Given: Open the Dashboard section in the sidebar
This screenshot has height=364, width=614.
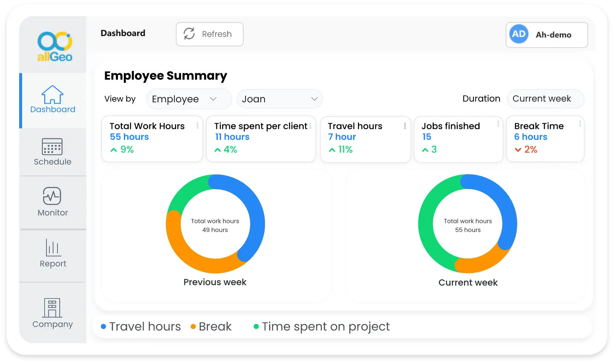Looking at the screenshot, I should click(52, 100).
